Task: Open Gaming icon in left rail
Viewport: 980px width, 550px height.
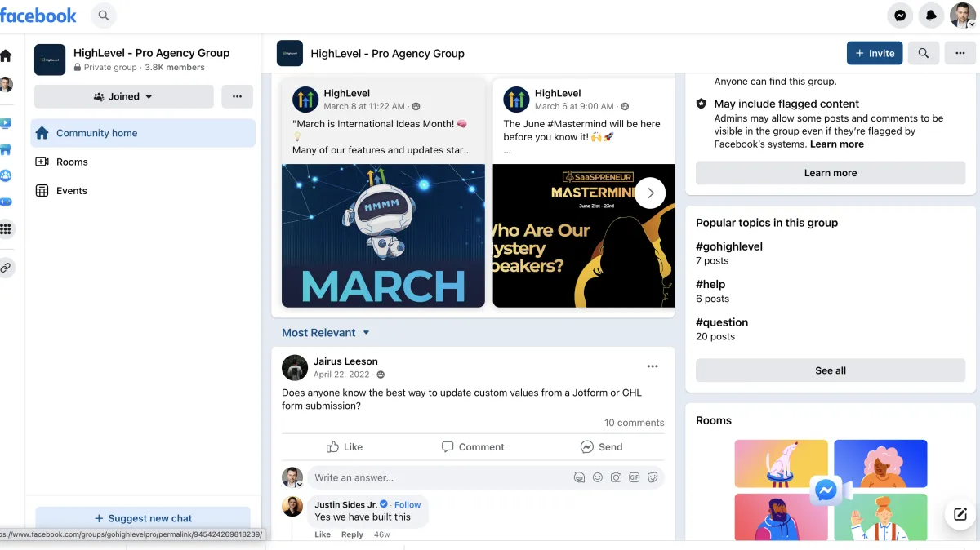Action: click(x=6, y=202)
